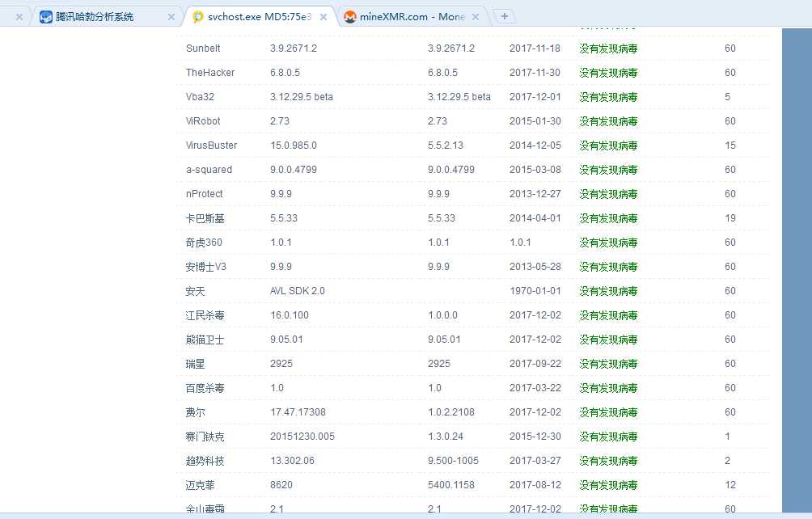Select the 瑞星 engine name
812x519 pixels.
coord(195,364)
